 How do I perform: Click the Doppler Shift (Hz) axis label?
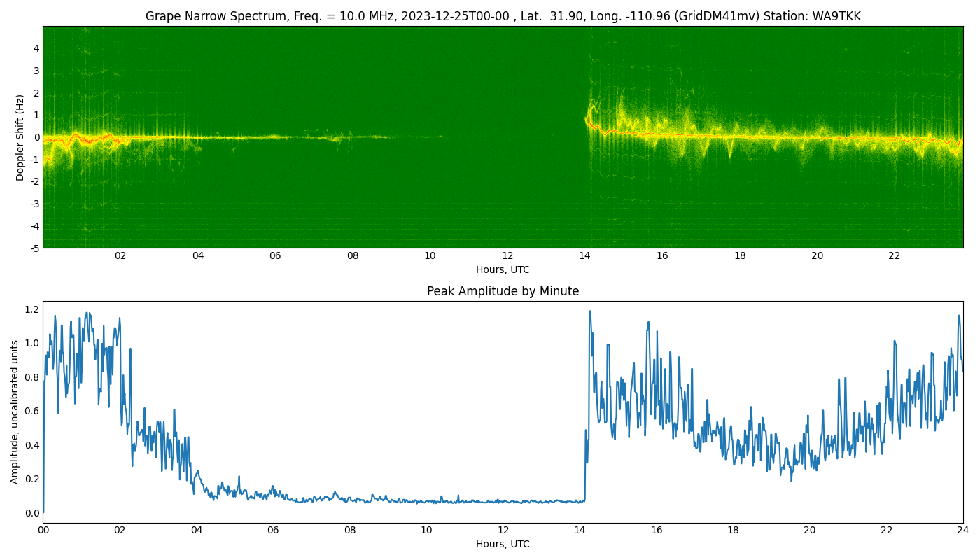point(20,137)
